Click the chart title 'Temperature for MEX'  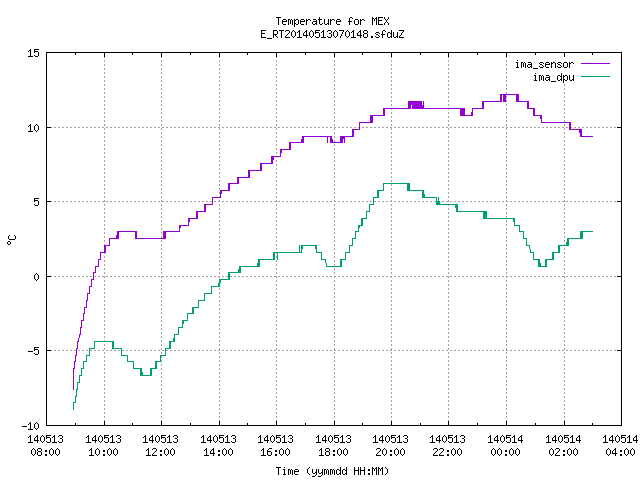tap(332, 21)
